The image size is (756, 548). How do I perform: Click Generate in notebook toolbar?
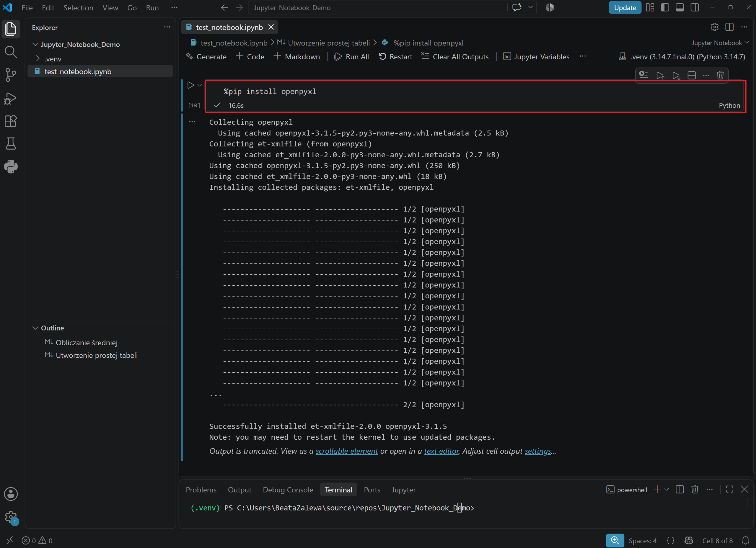pos(206,57)
